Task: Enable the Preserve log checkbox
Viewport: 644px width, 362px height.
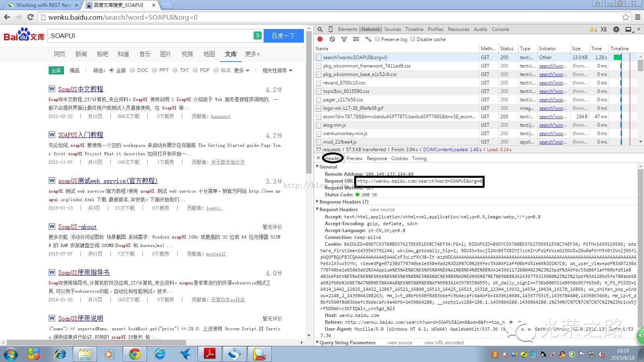Action: coord(378,39)
